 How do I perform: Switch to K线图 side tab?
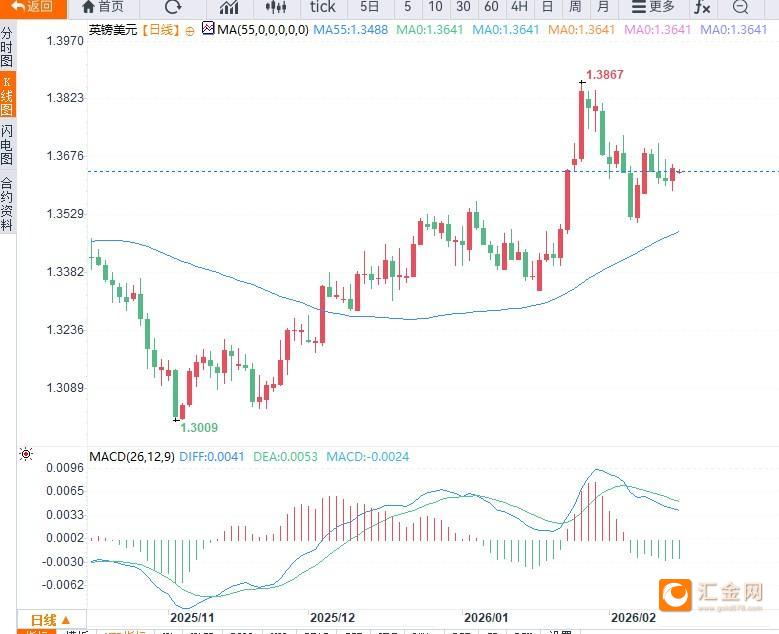pos(7,95)
